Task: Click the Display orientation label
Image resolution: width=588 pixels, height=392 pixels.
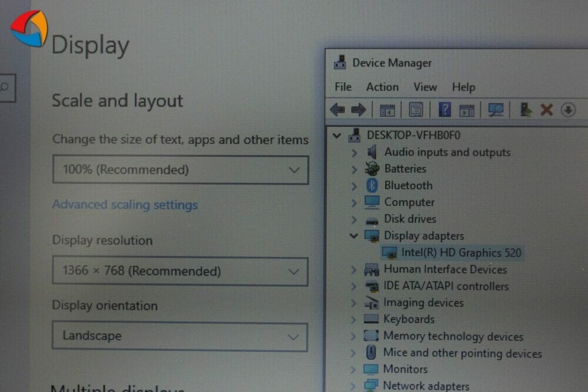Action: click(x=105, y=306)
